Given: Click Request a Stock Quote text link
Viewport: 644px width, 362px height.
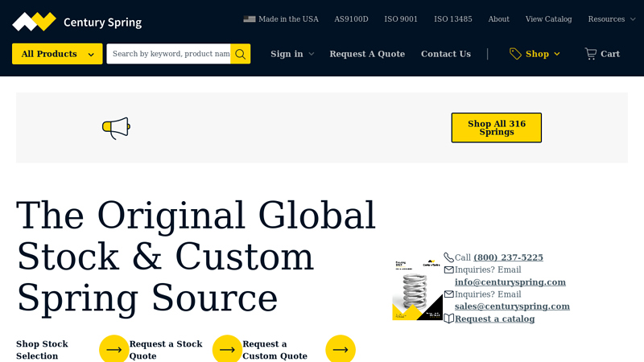Looking at the screenshot, I should click(166, 350).
